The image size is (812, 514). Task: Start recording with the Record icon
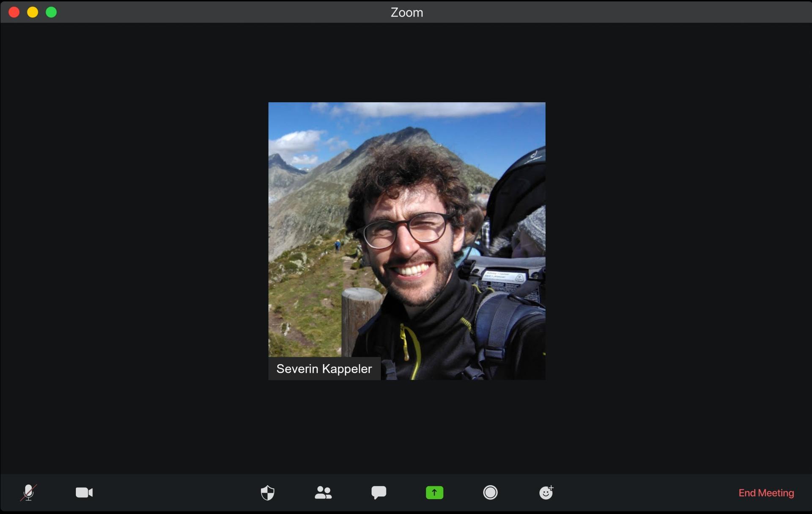pos(490,492)
